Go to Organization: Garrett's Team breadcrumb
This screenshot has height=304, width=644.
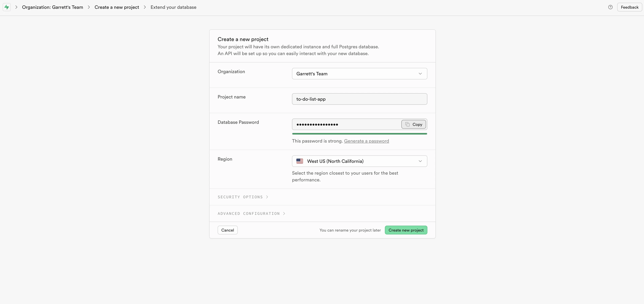coord(52,7)
